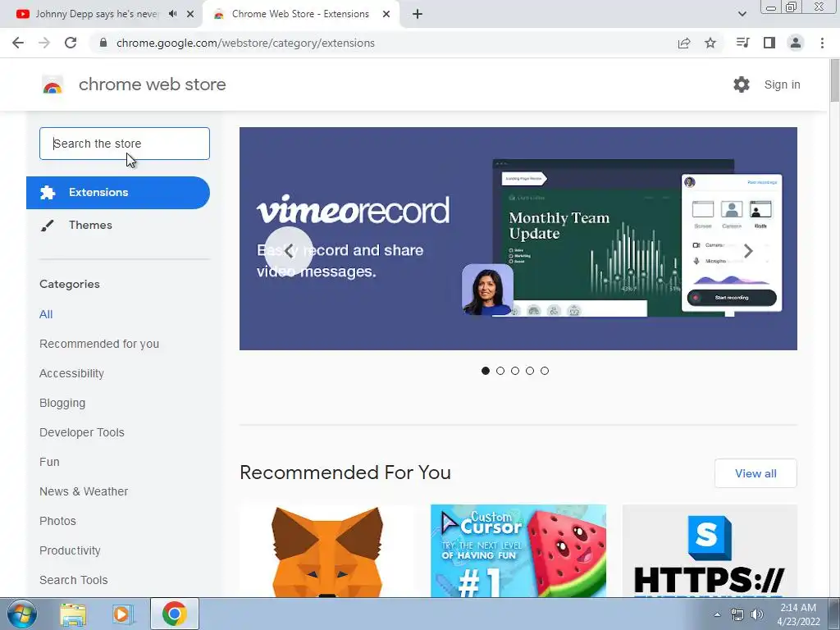Open the network tray icon
Screen dimensions: 840x630
pyautogui.click(x=737, y=614)
